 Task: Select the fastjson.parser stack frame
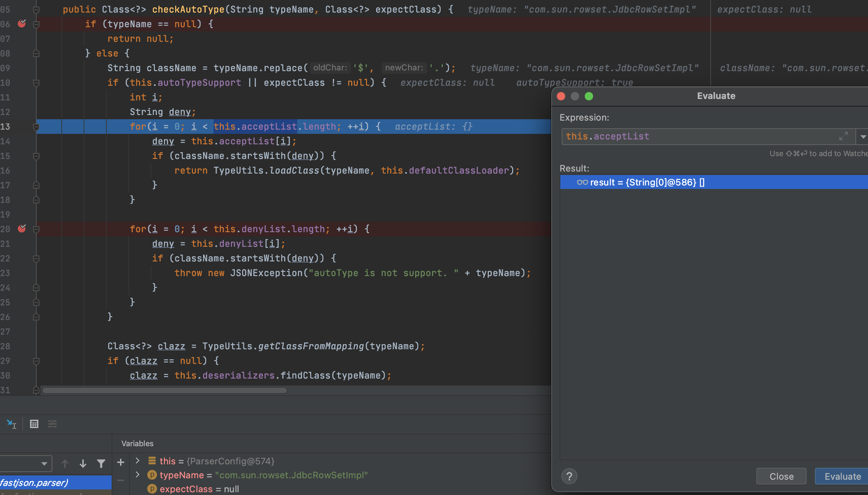(x=56, y=482)
